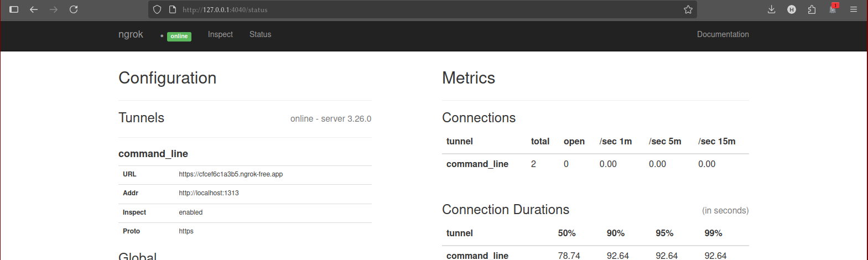
Task: Open the browser extensions puzzle icon
Action: 812,9
